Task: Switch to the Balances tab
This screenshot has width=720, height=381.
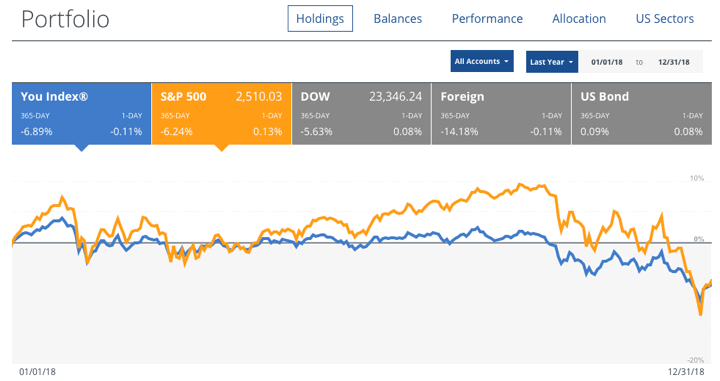Action: point(398,19)
